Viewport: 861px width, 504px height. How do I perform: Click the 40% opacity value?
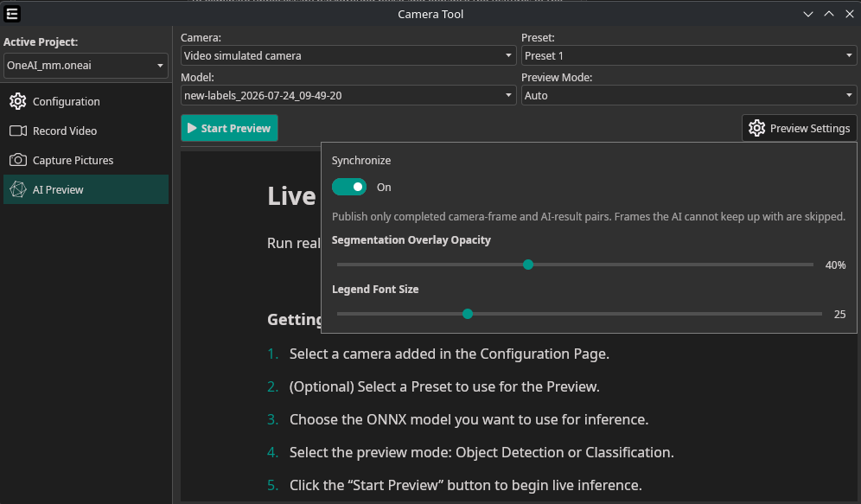(835, 265)
